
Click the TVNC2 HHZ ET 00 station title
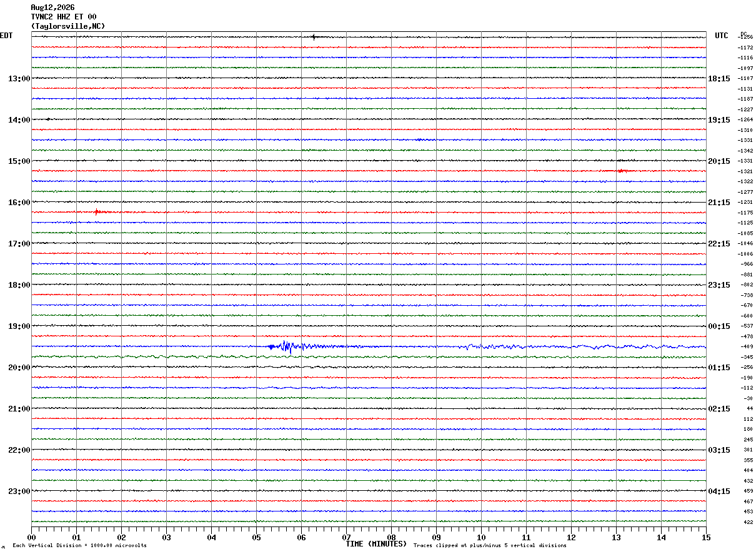(64, 17)
